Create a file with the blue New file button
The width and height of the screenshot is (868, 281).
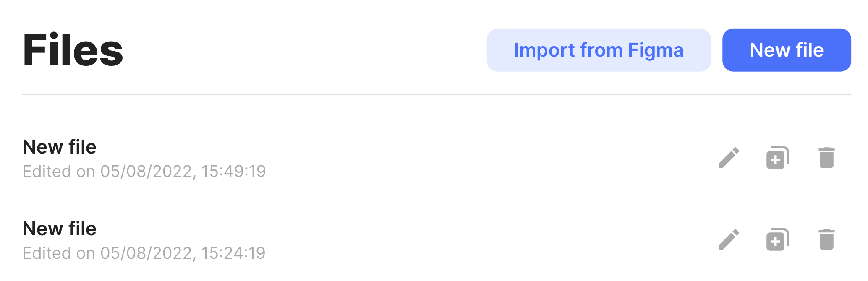coord(787,50)
